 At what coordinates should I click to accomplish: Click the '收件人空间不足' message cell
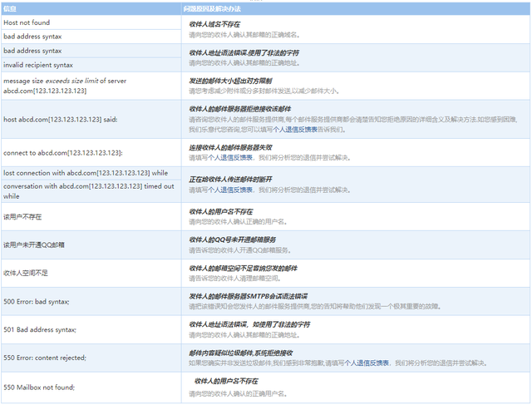tap(26, 272)
